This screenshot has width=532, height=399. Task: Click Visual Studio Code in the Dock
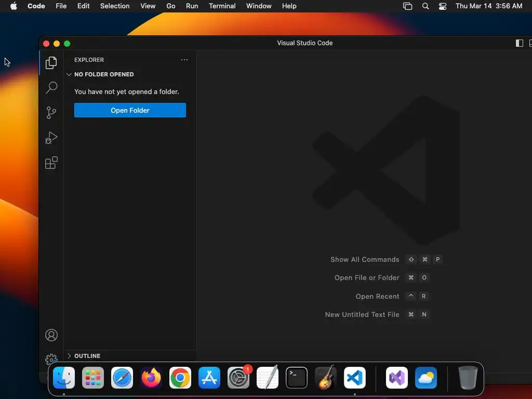pyautogui.click(x=355, y=378)
